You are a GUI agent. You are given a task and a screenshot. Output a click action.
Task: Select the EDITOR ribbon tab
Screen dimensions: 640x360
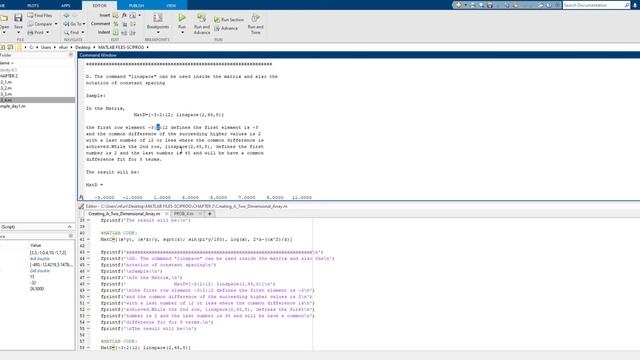point(99,5)
